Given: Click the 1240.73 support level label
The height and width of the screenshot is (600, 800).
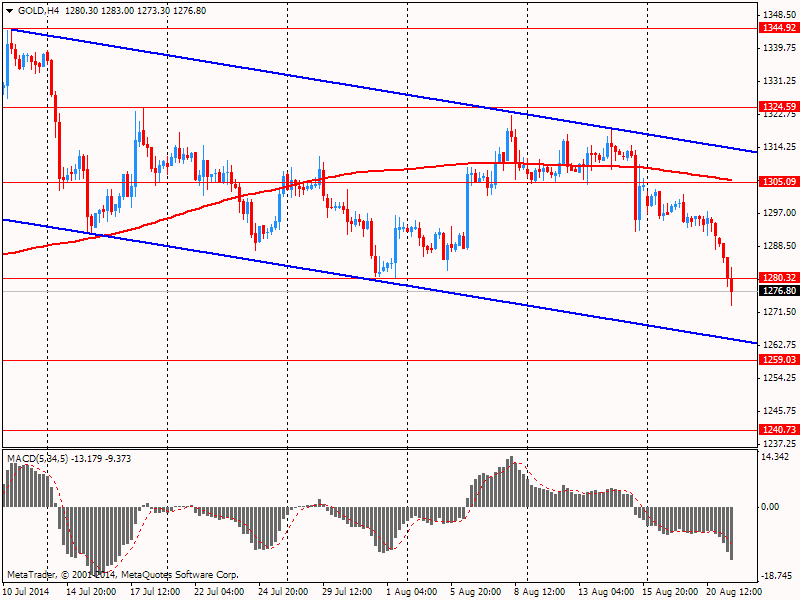Looking at the screenshot, I should [777, 430].
